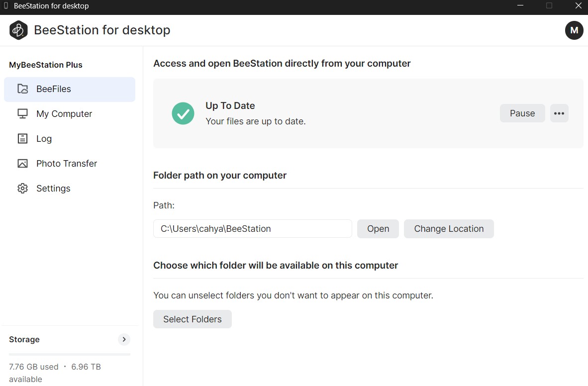588x386 pixels.
Task: Open the three-dot more options menu
Action: tap(559, 113)
